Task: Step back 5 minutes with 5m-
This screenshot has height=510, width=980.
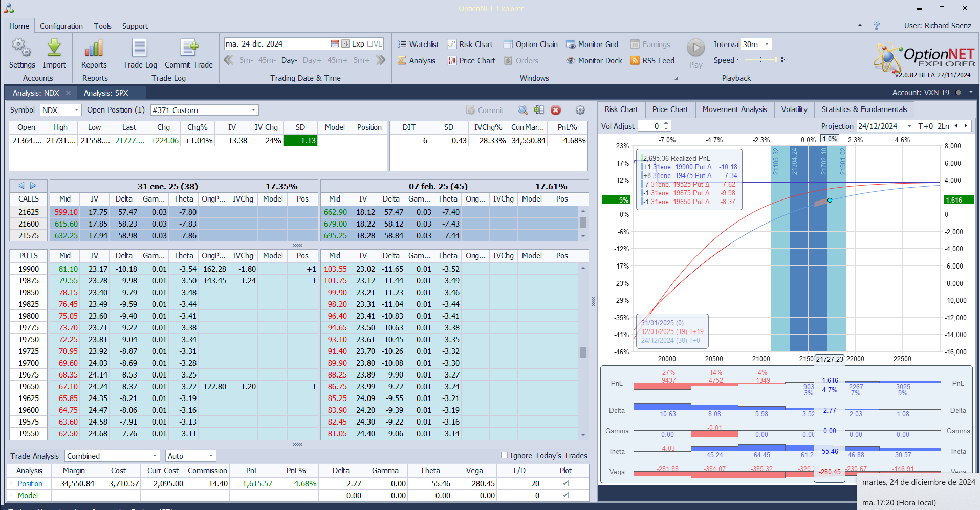Action: (x=246, y=60)
